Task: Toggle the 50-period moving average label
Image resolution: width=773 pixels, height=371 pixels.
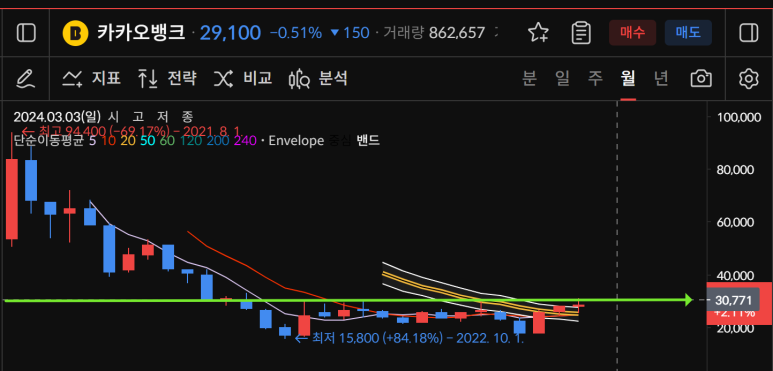Action: (147, 141)
